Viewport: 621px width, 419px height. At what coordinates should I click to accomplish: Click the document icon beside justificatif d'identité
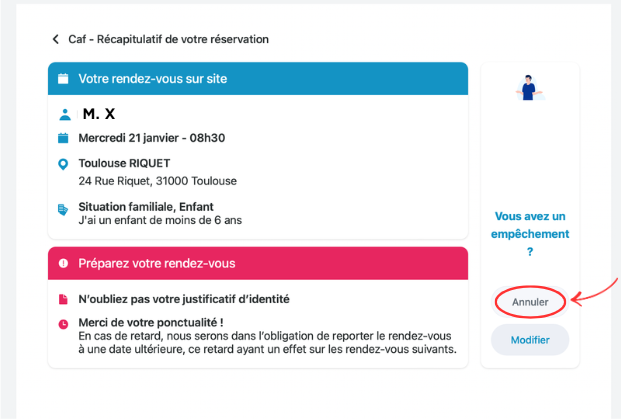coord(63,299)
